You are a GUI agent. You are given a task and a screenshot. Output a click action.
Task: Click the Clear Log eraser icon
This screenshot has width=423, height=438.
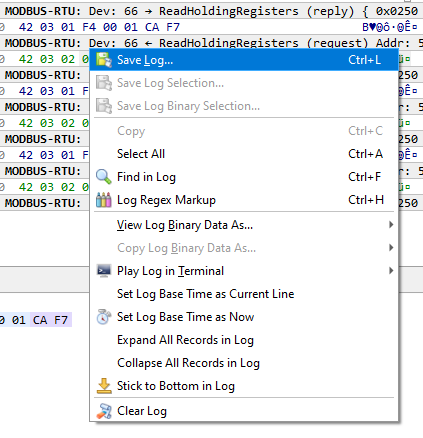104,411
